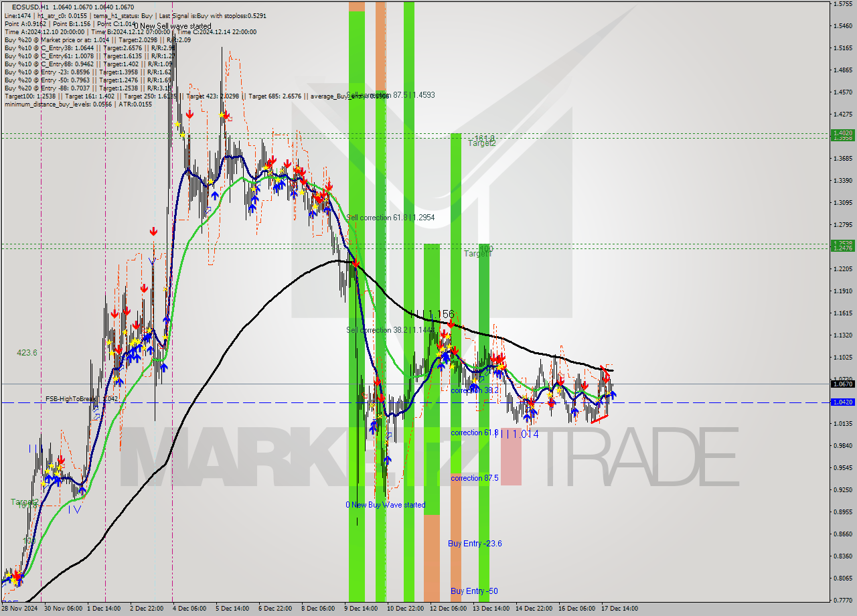The width and height of the screenshot is (857, 616).
Task: Click the C_Entry88: 0.9462 row
Action: pos(88,64)
